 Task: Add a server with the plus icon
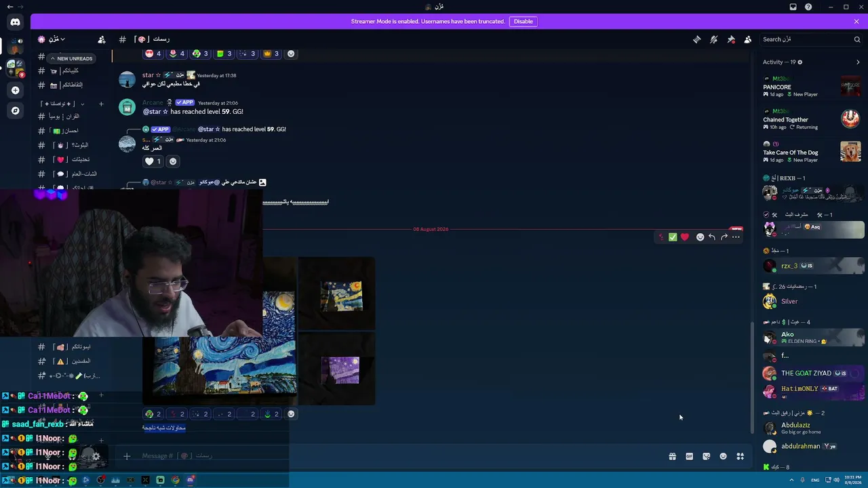coord(15,90)
